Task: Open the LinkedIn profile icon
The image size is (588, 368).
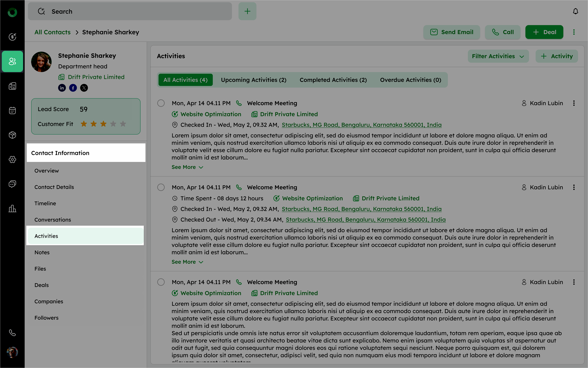Action: (x=62, y=88)
